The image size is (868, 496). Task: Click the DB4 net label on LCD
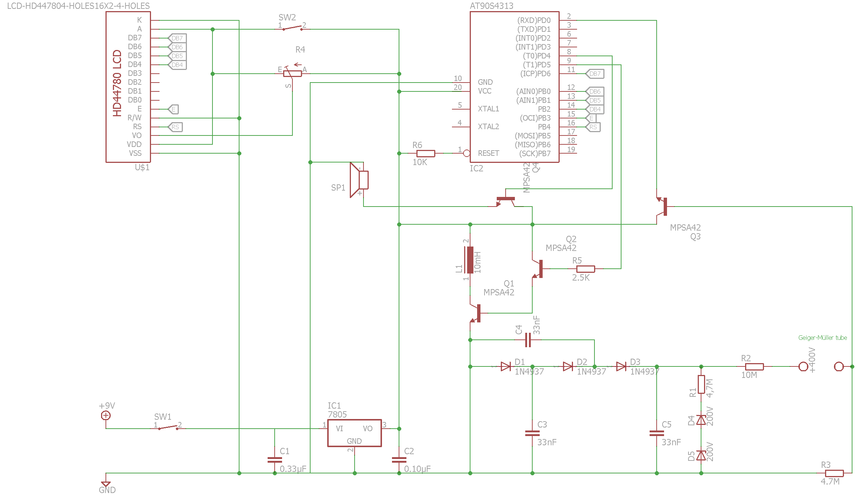pos(177,65)
